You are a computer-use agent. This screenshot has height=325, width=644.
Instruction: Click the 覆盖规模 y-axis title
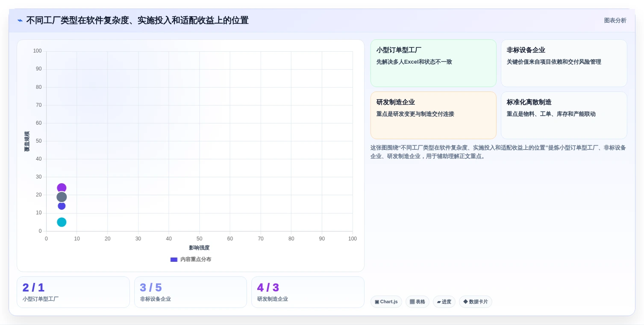pyautogui.click(x=27, y=141)
